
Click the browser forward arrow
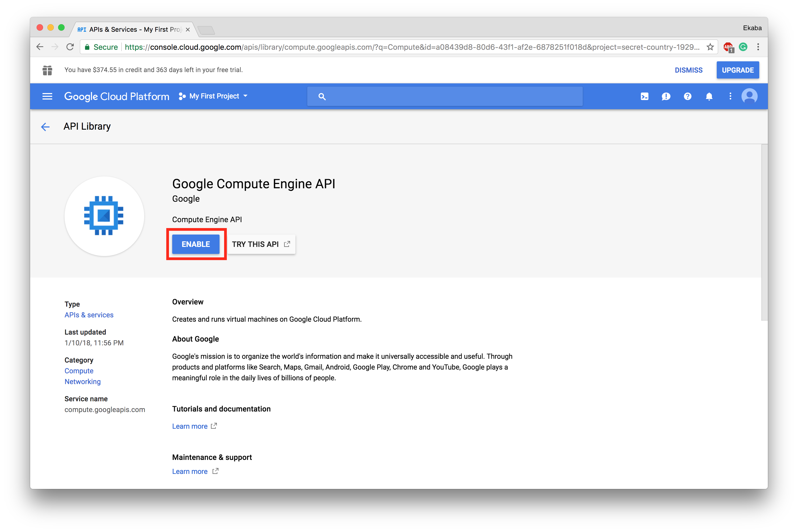coord(55,47)
